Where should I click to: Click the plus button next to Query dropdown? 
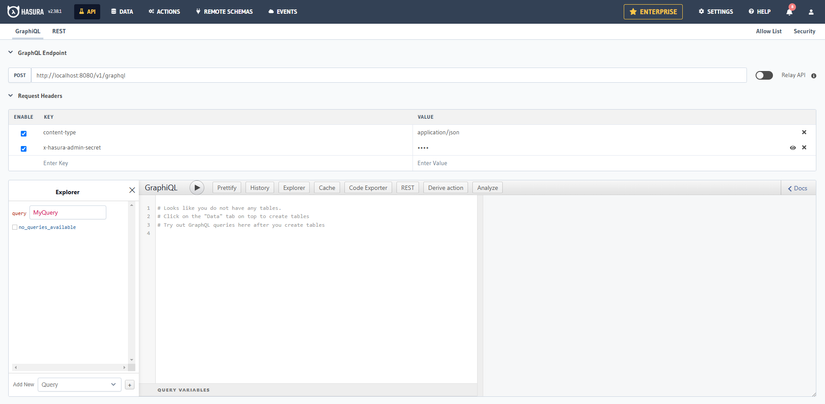click(129, 385)
